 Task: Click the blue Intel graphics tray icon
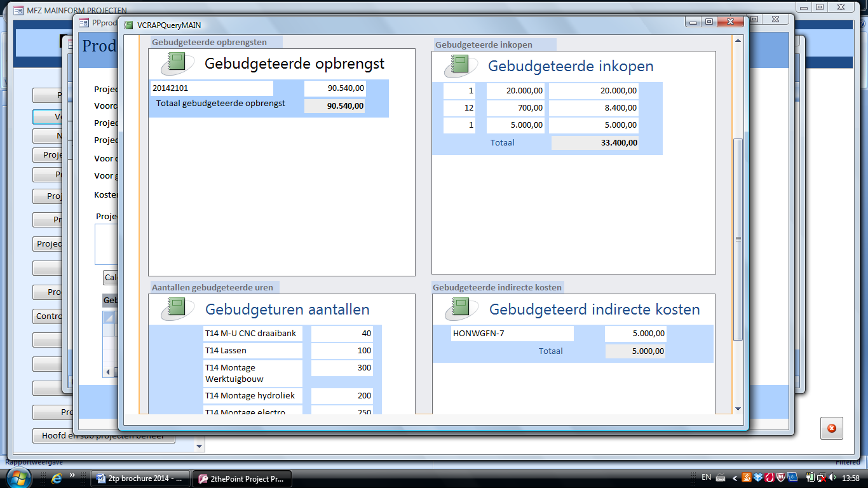(792, 477)
